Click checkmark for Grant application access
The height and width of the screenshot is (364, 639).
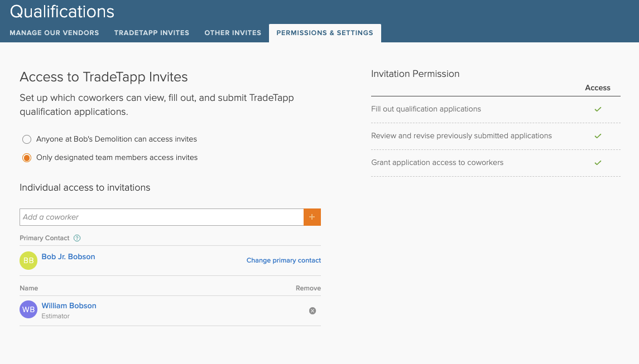tap(598, 163)
